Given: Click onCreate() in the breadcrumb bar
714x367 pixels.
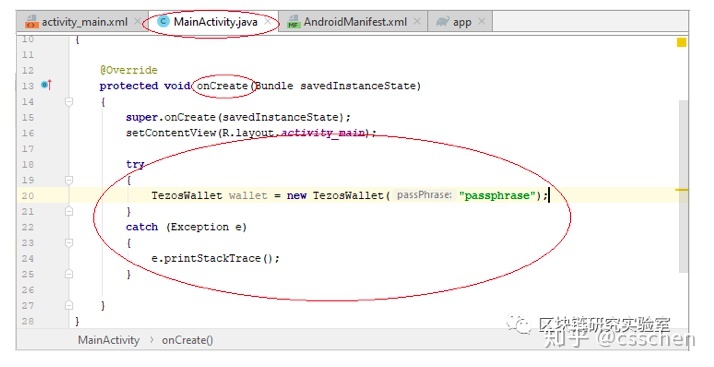Looking at the screenshot, I should pos(187,340).
